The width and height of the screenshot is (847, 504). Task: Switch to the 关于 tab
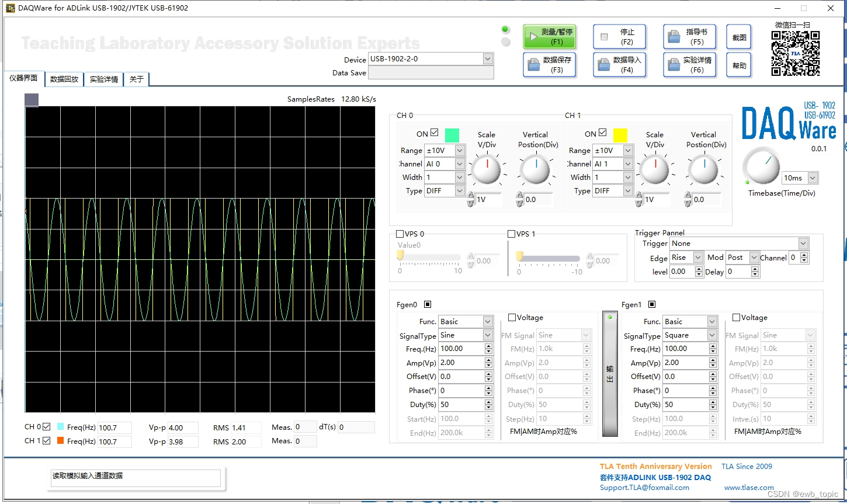(137, 79)
